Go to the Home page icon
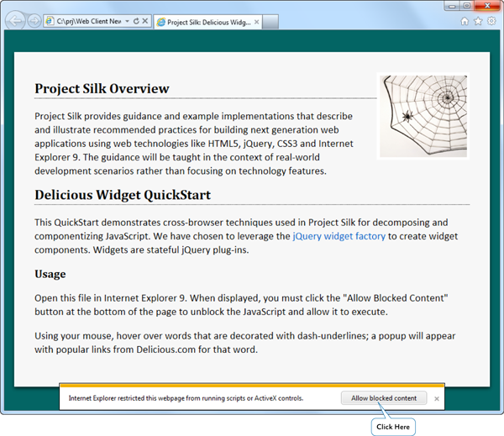This screenshot has height=436, width=504. pyautogui.click(x=465, y=21)
